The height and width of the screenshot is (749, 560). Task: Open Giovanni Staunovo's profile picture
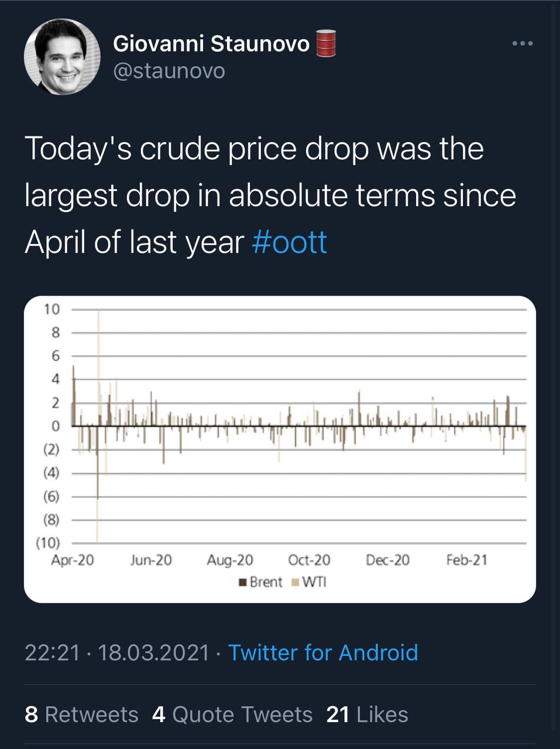click(61, 57)
